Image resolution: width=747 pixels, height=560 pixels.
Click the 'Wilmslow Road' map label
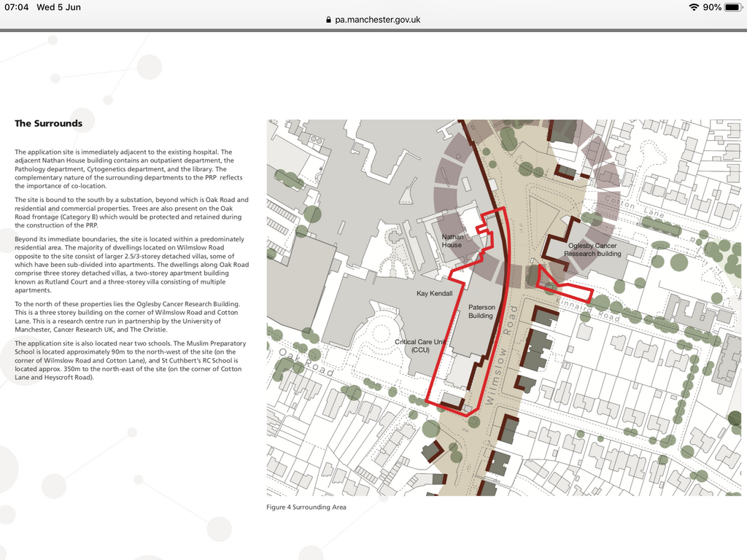pos(501,355)
